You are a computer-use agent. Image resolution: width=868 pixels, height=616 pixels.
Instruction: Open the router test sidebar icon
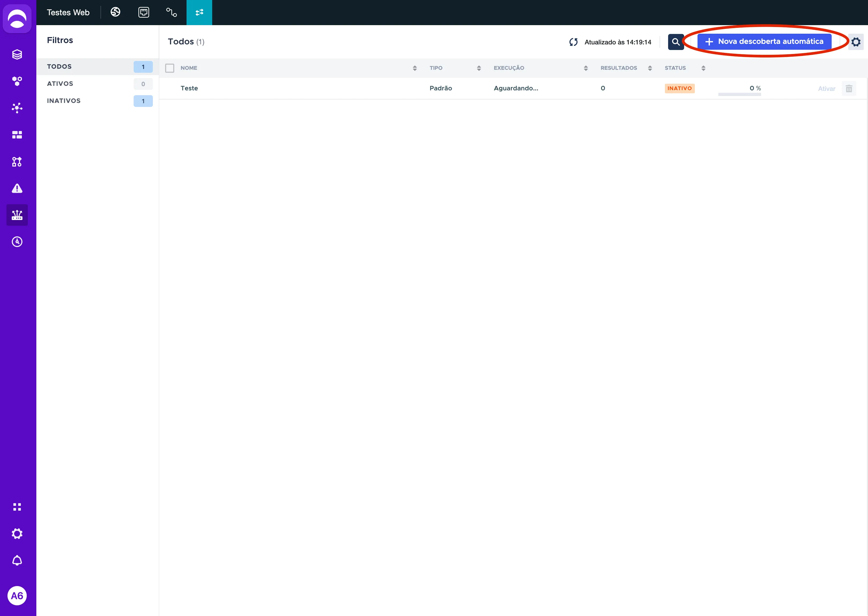[17, 215]
